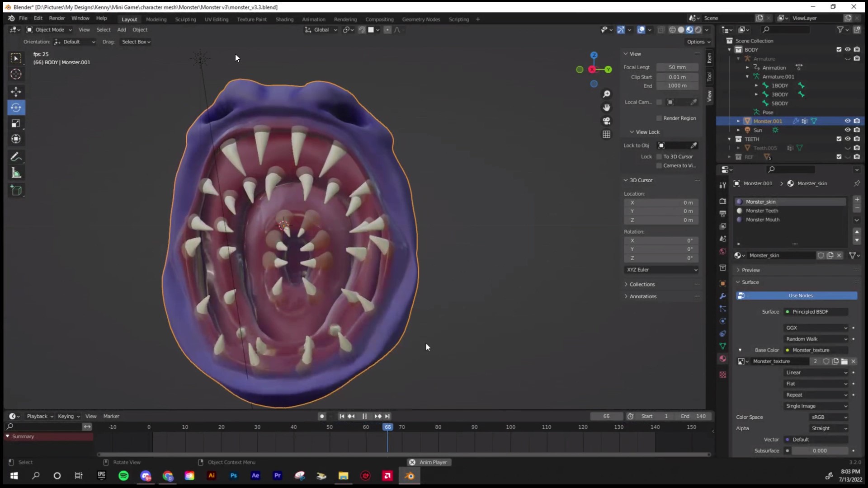Viewport: 868px width, 488px height.
Task: Open the Sculpting workspace tab
Action: coord(185,19)
